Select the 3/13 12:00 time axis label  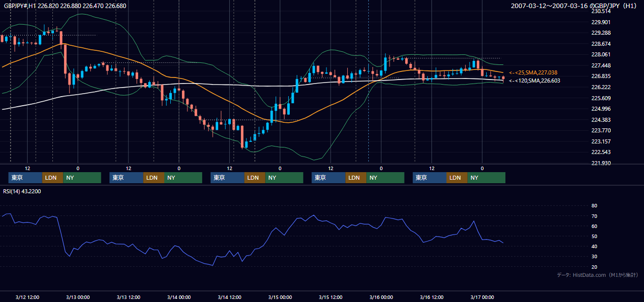coord(128,297)
